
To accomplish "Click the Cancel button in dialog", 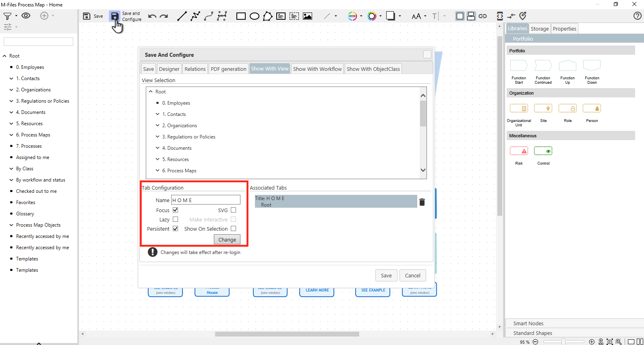I will (x=412, y=275).
